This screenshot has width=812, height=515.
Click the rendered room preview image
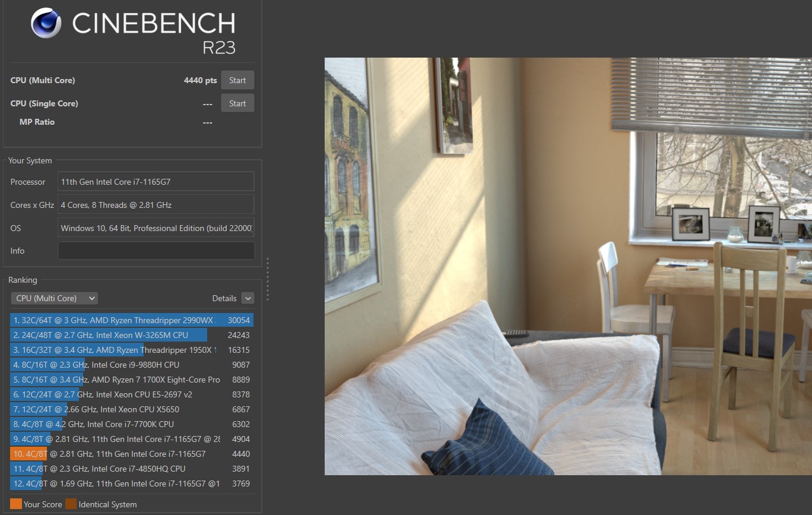567,266
